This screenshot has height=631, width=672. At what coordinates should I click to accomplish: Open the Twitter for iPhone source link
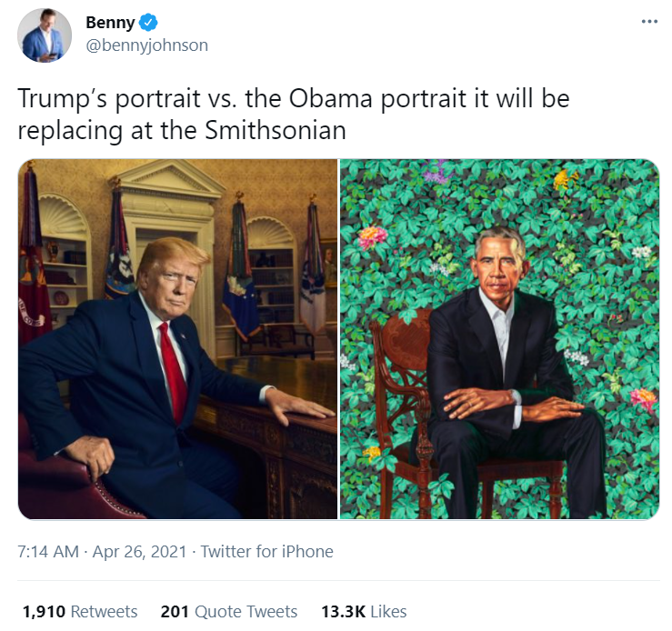[266, 552]
